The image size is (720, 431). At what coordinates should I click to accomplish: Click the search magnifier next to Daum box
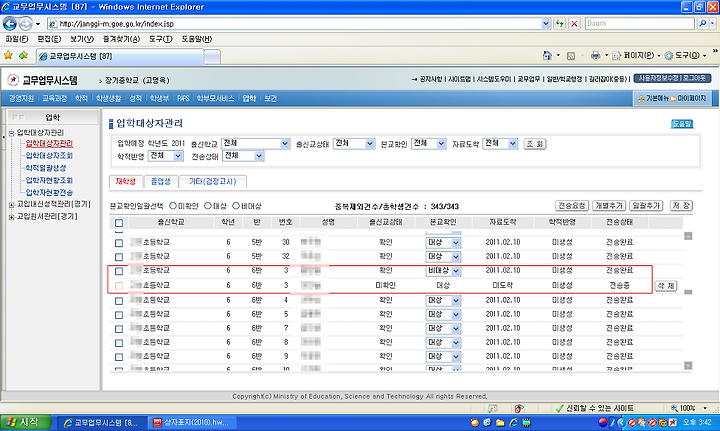(702, 23)
